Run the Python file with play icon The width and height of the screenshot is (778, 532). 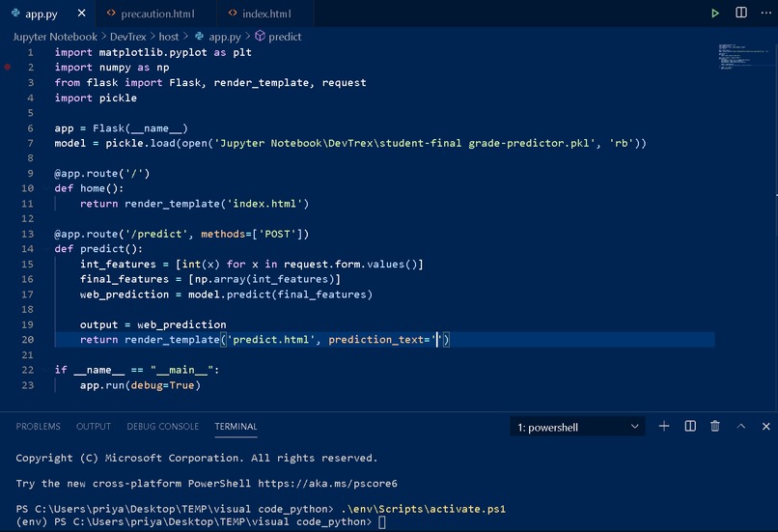point(714,13)
